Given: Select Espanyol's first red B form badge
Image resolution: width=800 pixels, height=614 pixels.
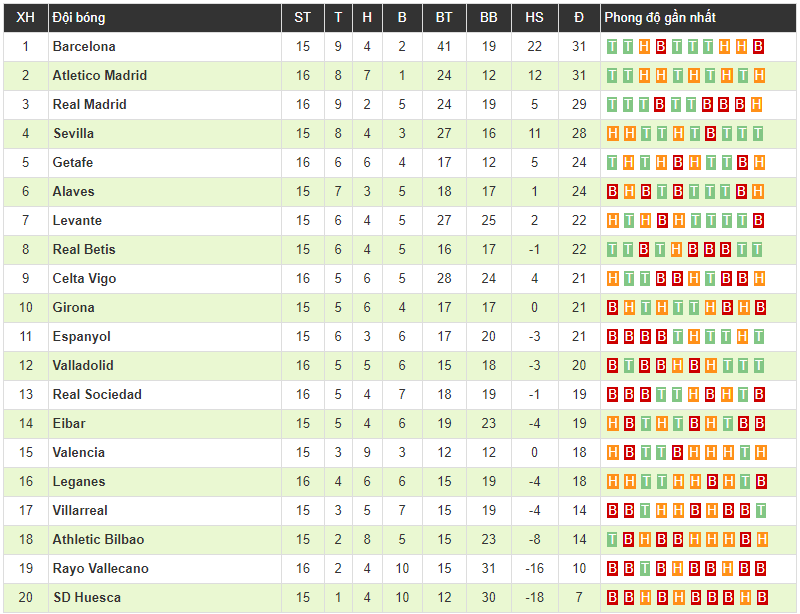Looking at the screenshot, I should pyautogui.click(x=613, y=337).
